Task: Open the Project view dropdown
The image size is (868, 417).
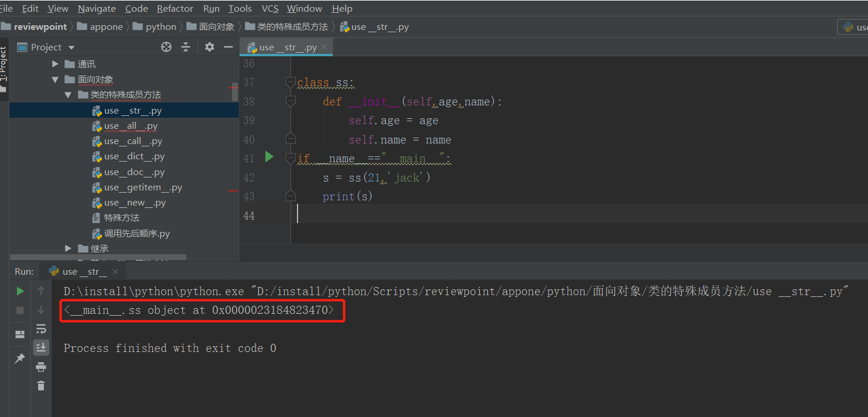Action: (x=71, y=47)
